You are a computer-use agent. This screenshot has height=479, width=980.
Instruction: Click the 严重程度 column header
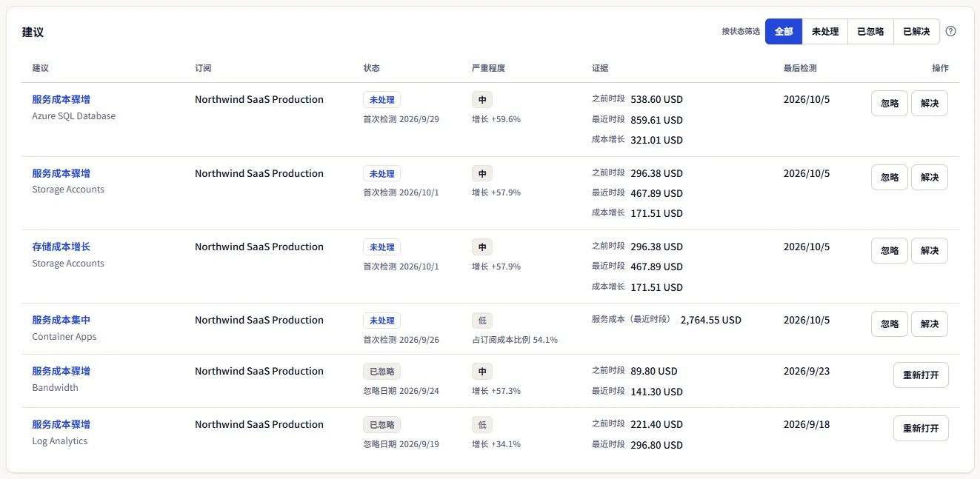(x=488, y=68)
